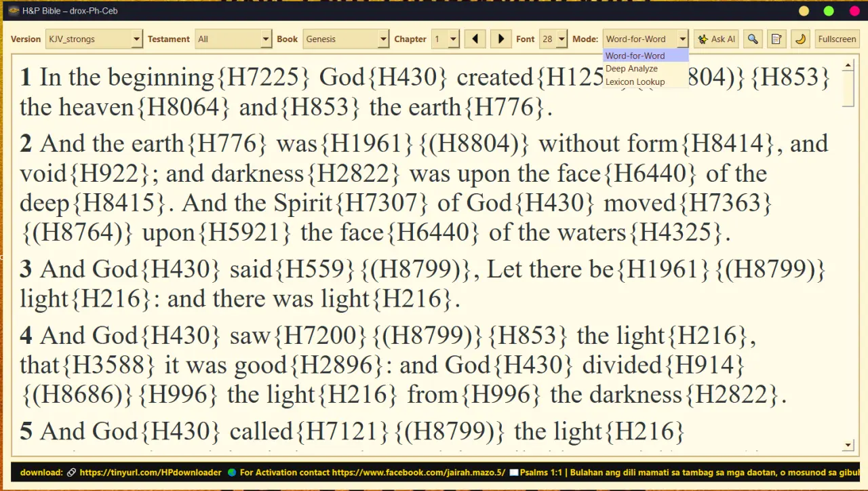This screenshot has height=491, width=868.
Task: Open the Font size dropdown showing 28
Action: point(553,39)
